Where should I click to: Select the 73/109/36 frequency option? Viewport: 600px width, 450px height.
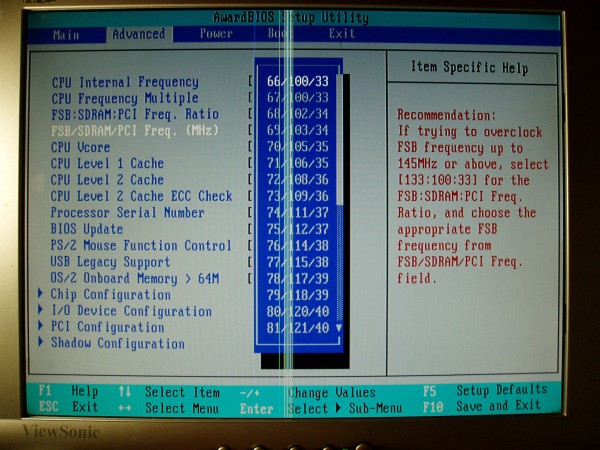click(298, 196)
